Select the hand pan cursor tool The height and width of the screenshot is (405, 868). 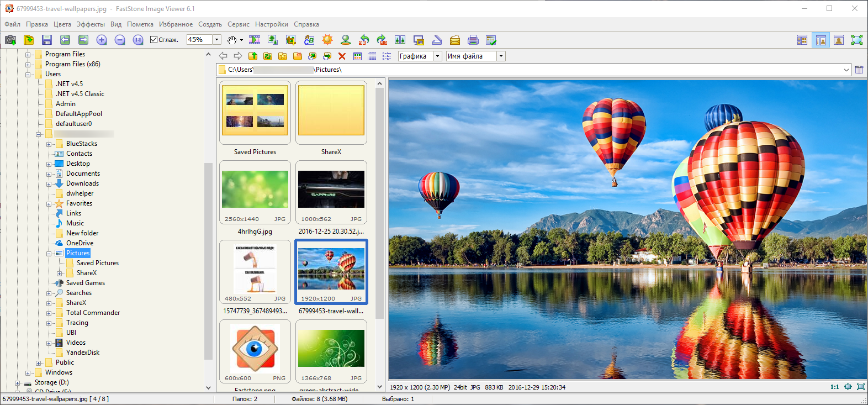pyautogui.click(x=232, y=40)
